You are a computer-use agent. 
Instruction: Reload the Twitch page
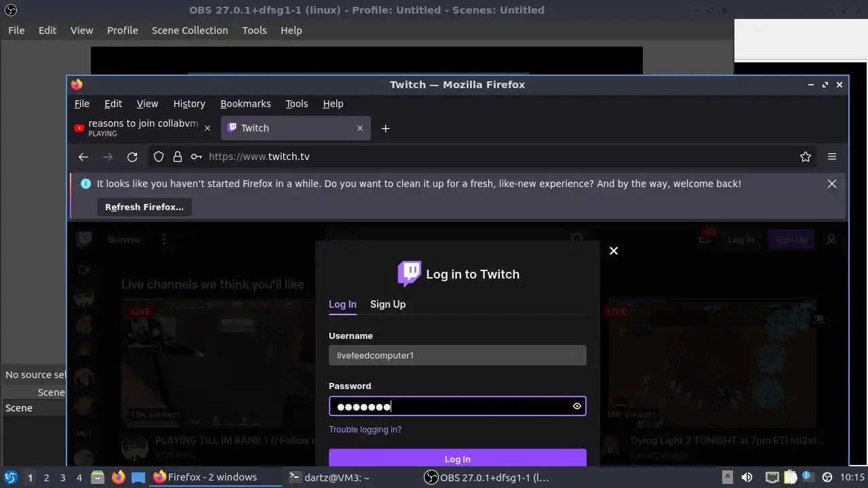pyautogui.click(x=132, y=157)
